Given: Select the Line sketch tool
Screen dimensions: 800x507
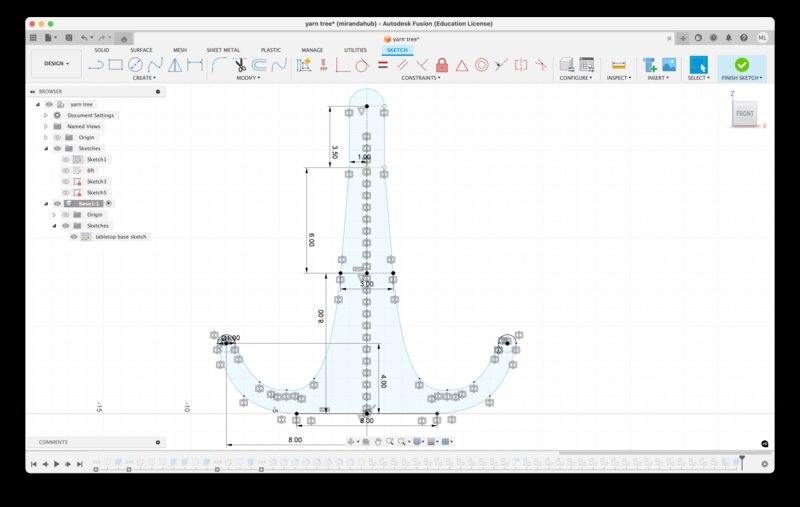Looking at the screenshot, I should 96,65.
